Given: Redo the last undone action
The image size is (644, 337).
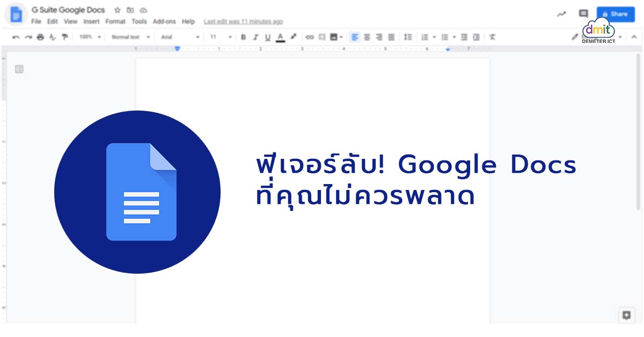Looking at the screenshot, I should tap(28, 37).
